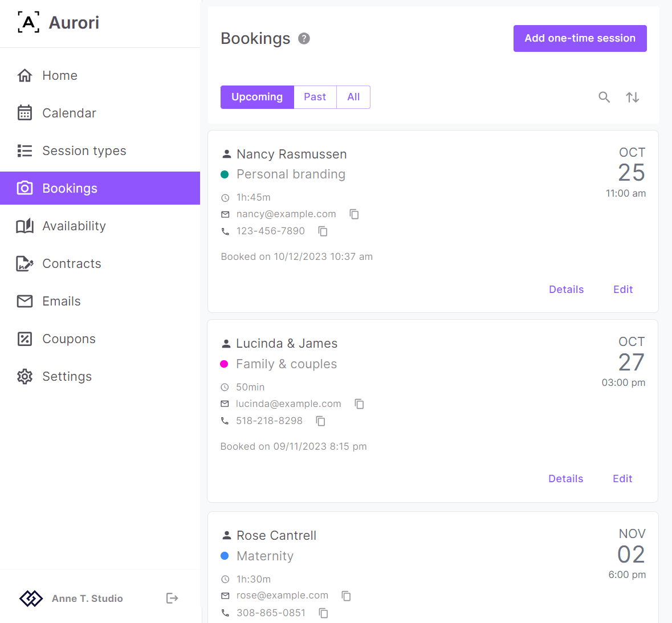
Task: Copy rose@example.com email address
Action: [x=346, y=596]
